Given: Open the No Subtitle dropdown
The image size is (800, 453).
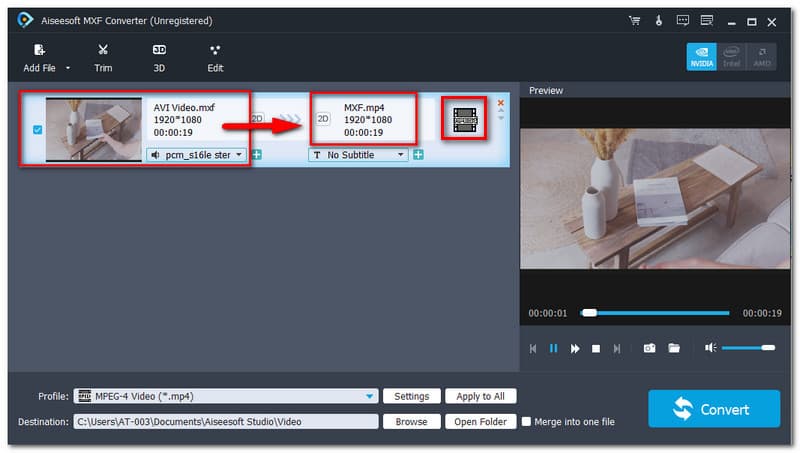Looking at the screenshot, I should click(x=358, y=155).
